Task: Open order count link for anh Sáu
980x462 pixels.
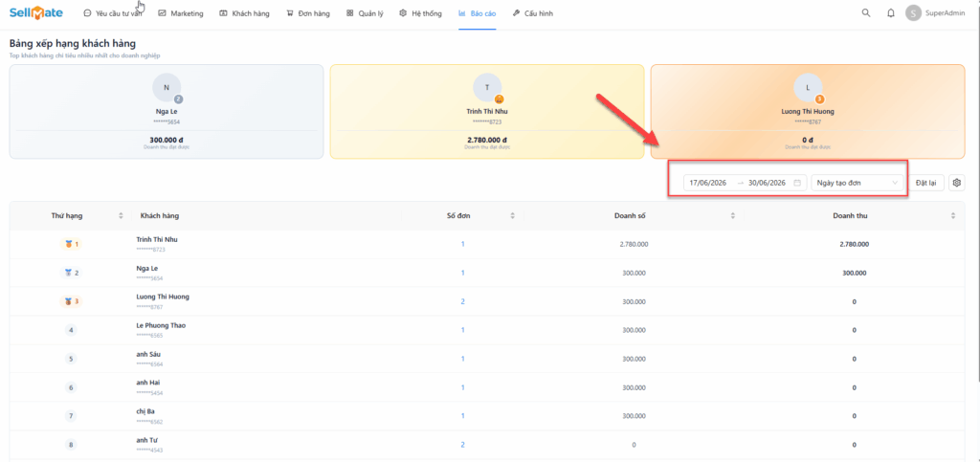Action: point(462,359)
